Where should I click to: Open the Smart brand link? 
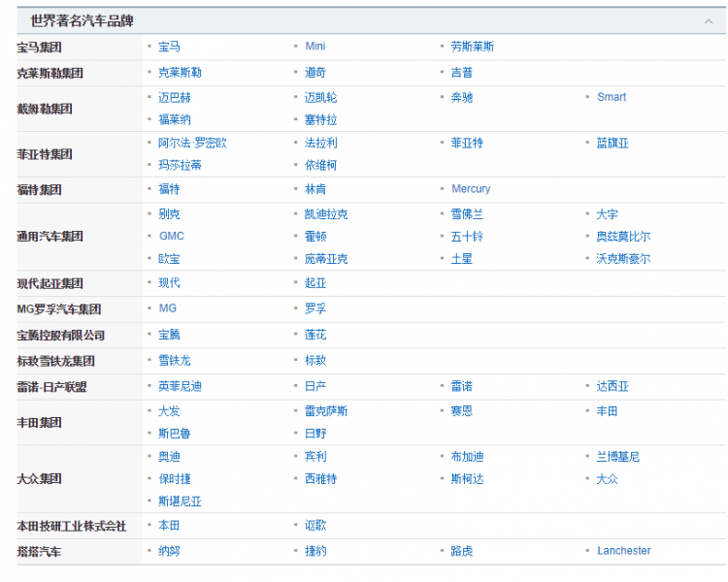click(x=612, y=97)
